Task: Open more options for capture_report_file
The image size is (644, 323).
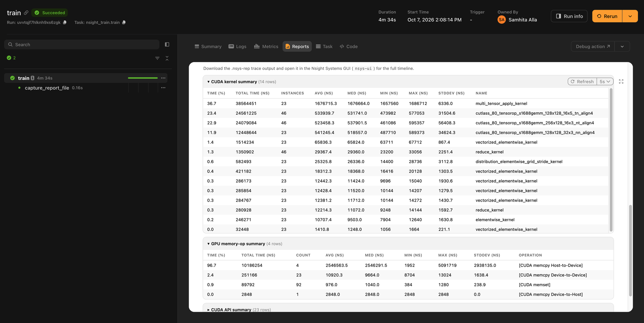Action: coord(163,88)
